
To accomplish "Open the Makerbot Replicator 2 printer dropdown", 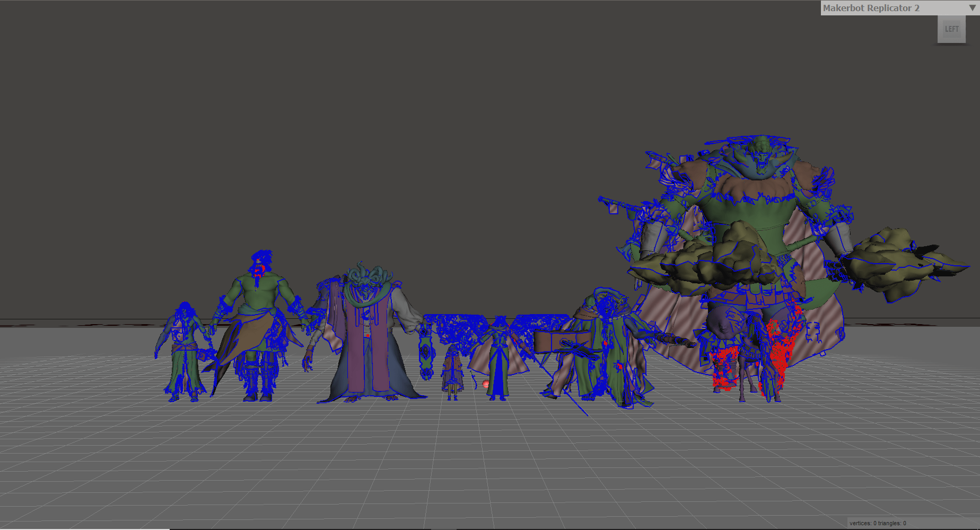I will (x=899, y=8).
